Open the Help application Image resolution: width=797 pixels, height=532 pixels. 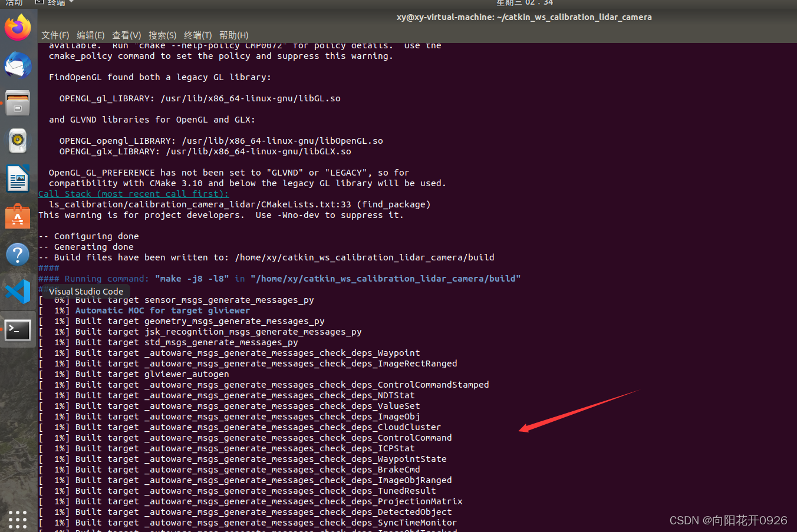pyautogui.click(x=18, y=254)
